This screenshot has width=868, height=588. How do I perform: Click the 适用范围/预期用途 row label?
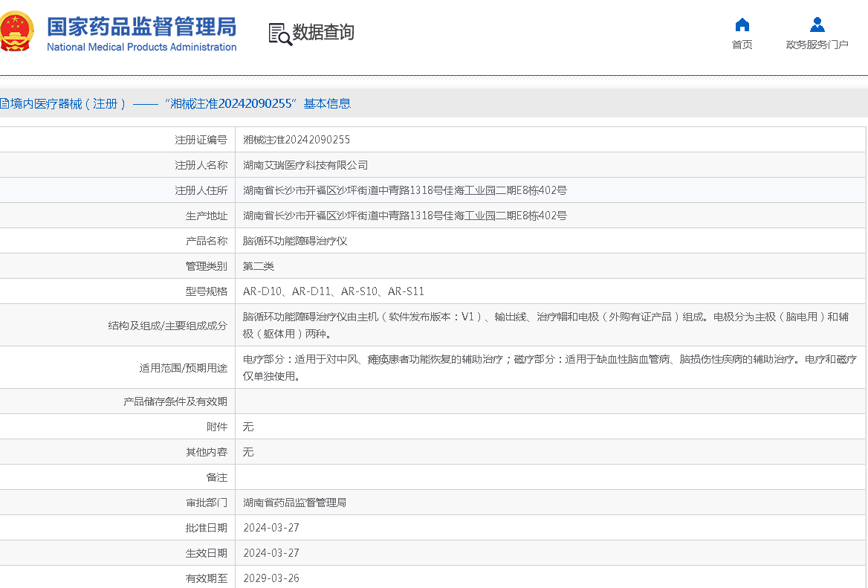click(183, 368)
